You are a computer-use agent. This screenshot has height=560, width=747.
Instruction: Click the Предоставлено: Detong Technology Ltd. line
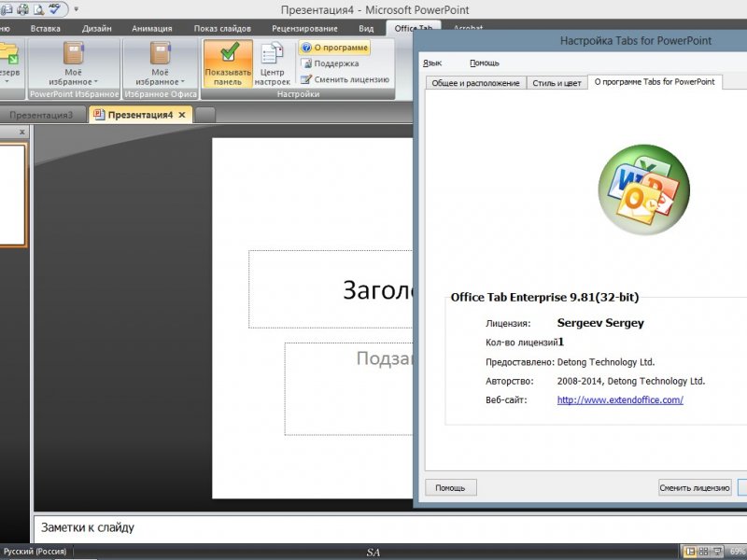(571, 362)
